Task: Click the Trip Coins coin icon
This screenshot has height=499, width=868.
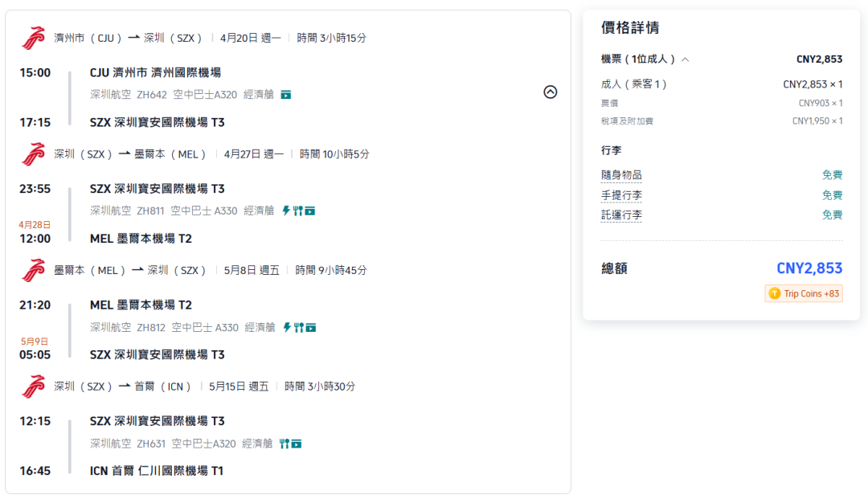Action: point(774,293)
